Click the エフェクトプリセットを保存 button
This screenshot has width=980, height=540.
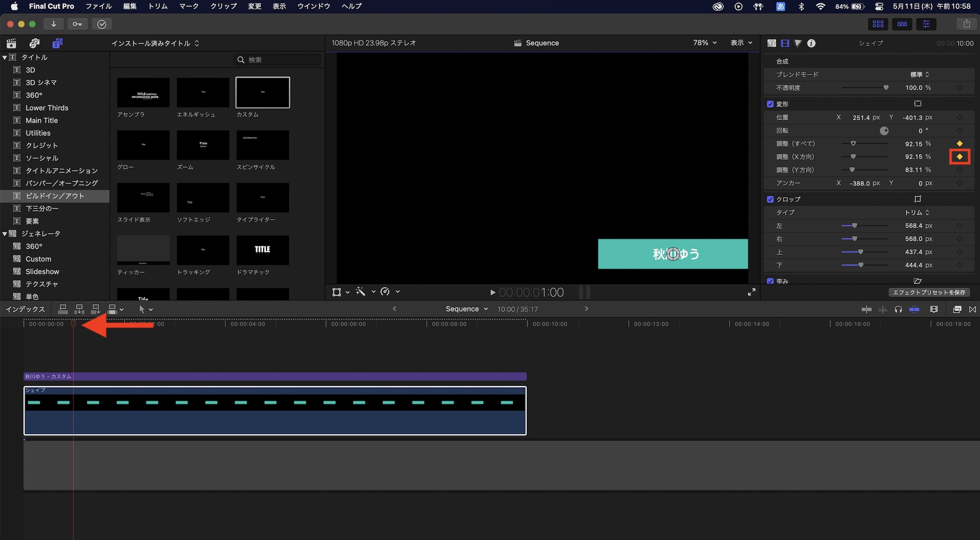pyautogui.click(x=929, y=292)
